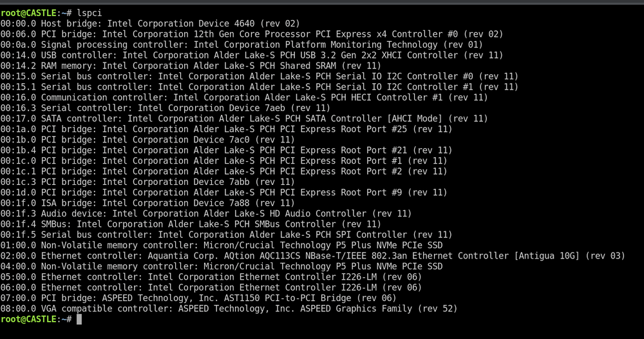Select the HECI Controller #1 line
The image size is (644, 339).
click(244, 98)
